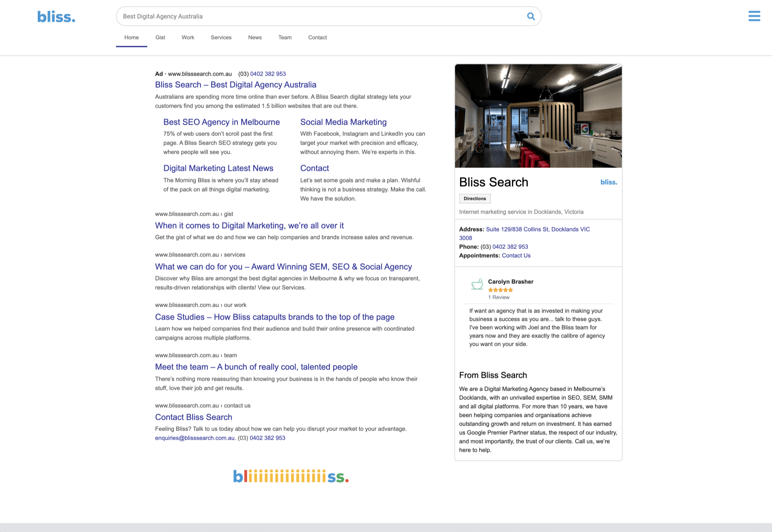Screen dimensions: 772x532
Task: Click the From Bliss Search heading
Action: coord(493,375)
